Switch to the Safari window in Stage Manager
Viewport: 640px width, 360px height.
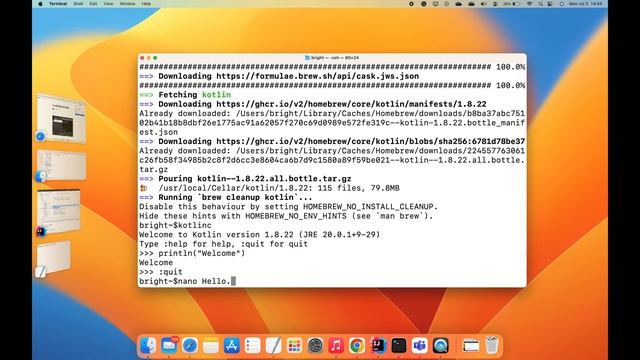click(x=61, y=119)
